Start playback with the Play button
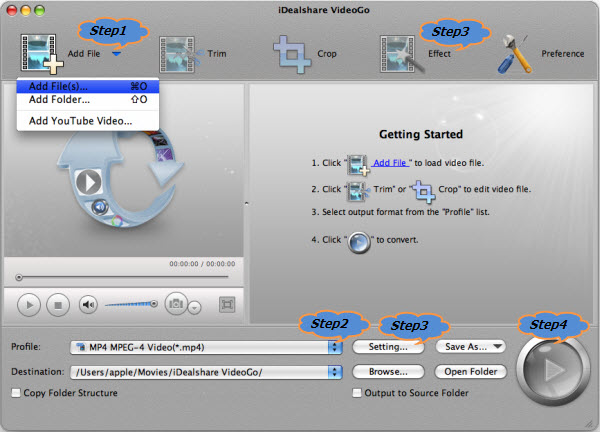Image resolution: width=600 pixels, height=432 pixels. pyautogui.click(x=29, y=305)
